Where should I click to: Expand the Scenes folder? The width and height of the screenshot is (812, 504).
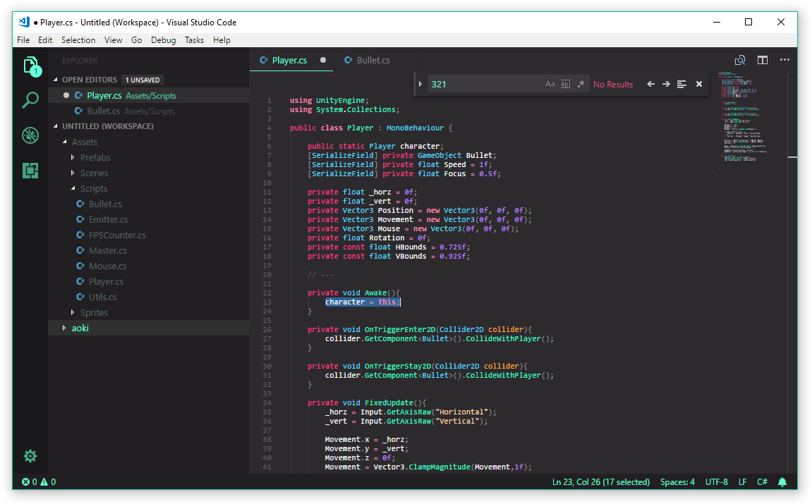73,173
